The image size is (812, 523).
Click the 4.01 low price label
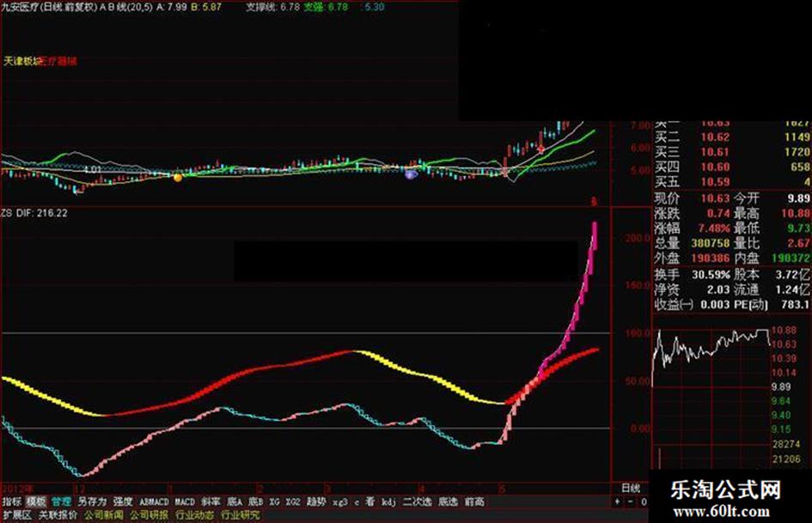pyautogui.click(x=93, y=169)
